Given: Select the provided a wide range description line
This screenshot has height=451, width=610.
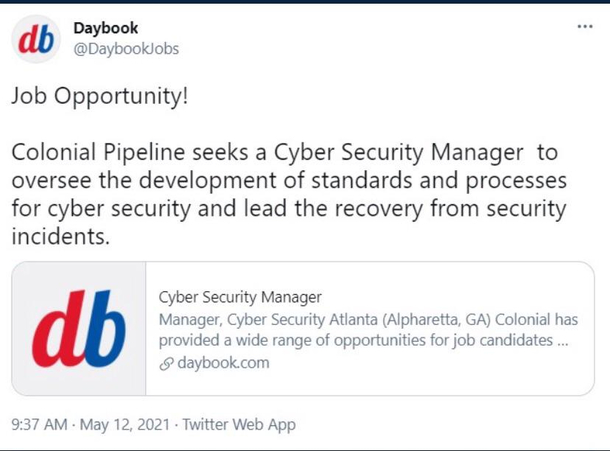Looking at the screenshot, I should coord(363,340).
